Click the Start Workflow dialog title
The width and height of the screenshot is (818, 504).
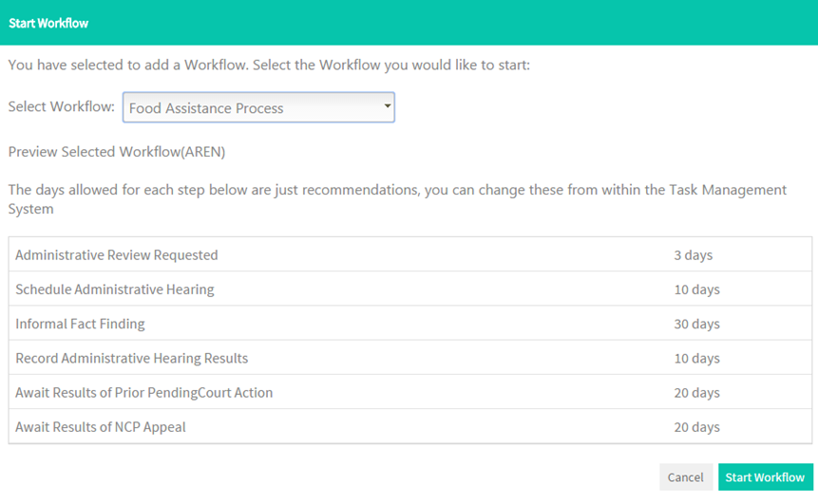click(48, 23)
